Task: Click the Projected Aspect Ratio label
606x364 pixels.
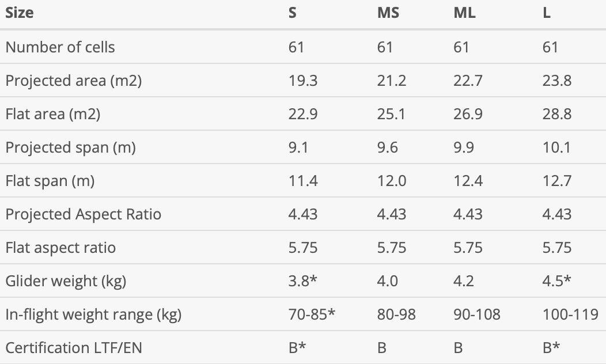Action: click(83, 214)
